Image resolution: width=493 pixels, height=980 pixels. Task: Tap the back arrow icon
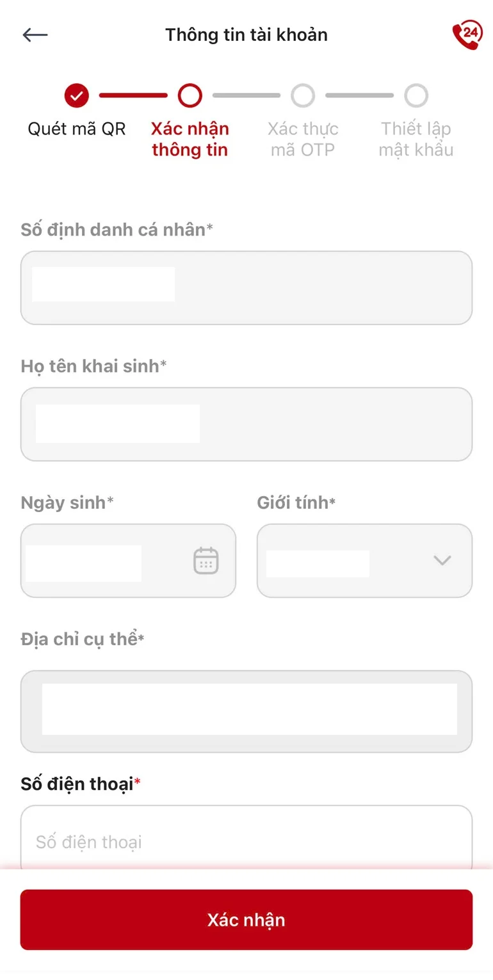pos(35,35)
